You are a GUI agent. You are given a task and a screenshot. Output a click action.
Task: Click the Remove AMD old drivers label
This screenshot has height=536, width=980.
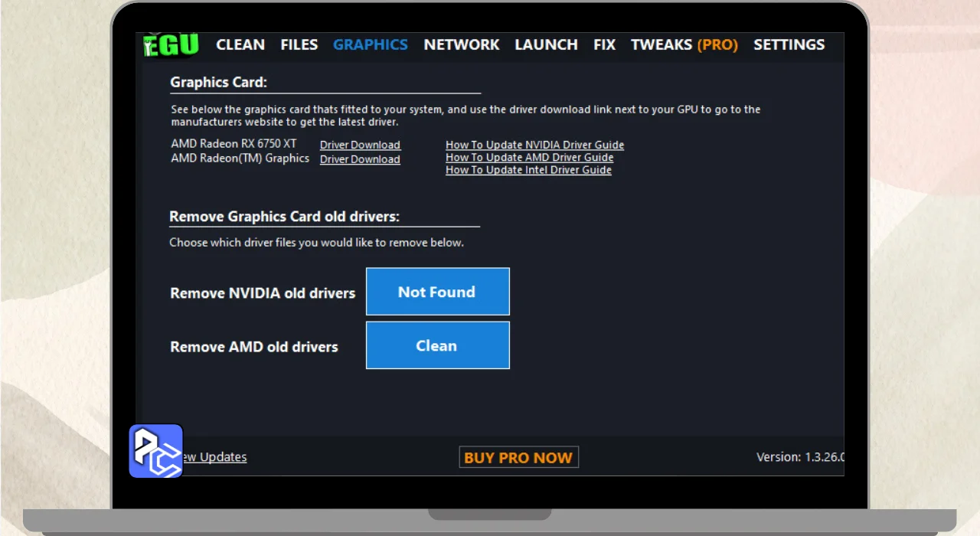coord(253,347)
